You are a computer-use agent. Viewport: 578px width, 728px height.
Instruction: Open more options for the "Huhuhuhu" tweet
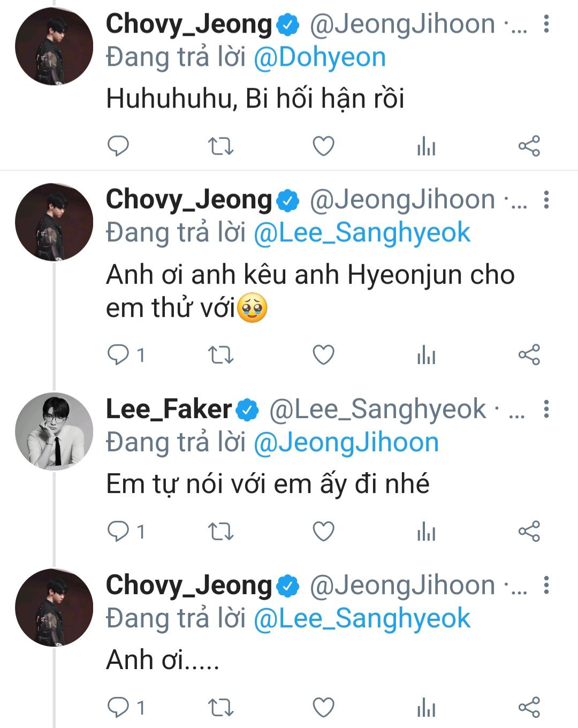click(x=546, y=24)
